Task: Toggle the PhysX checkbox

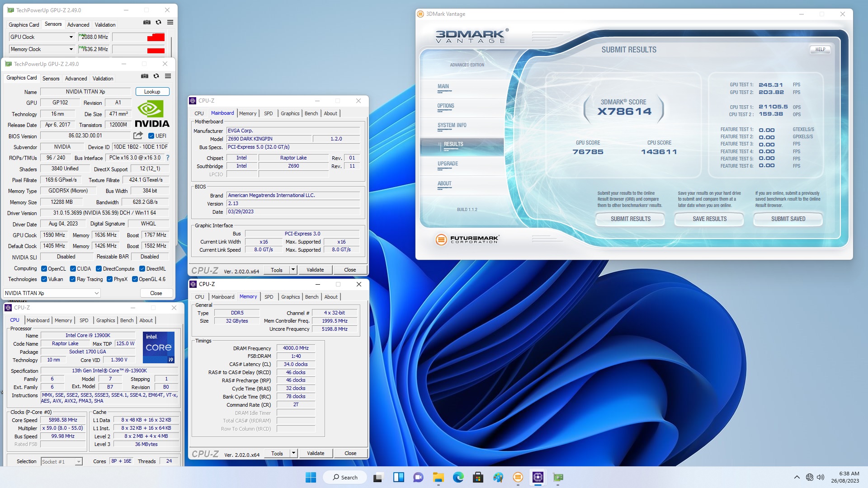Action: click(x=109, y=279)
